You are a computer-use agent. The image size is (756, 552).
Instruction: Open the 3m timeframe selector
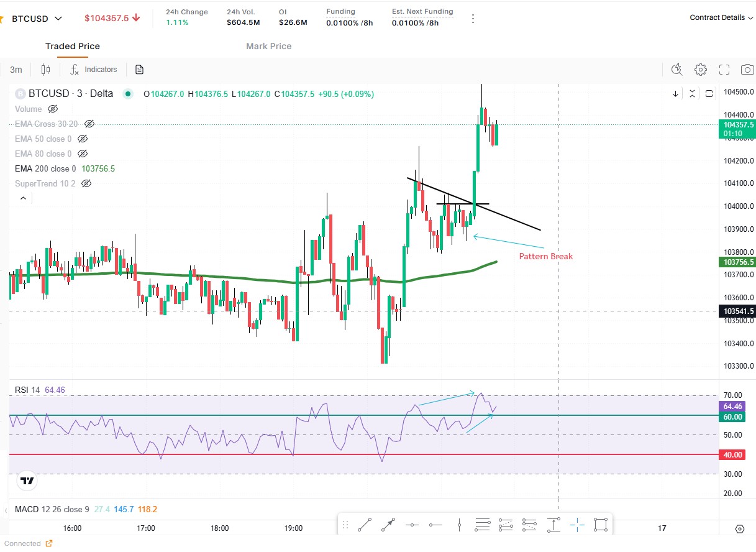(x=16, y=70)
